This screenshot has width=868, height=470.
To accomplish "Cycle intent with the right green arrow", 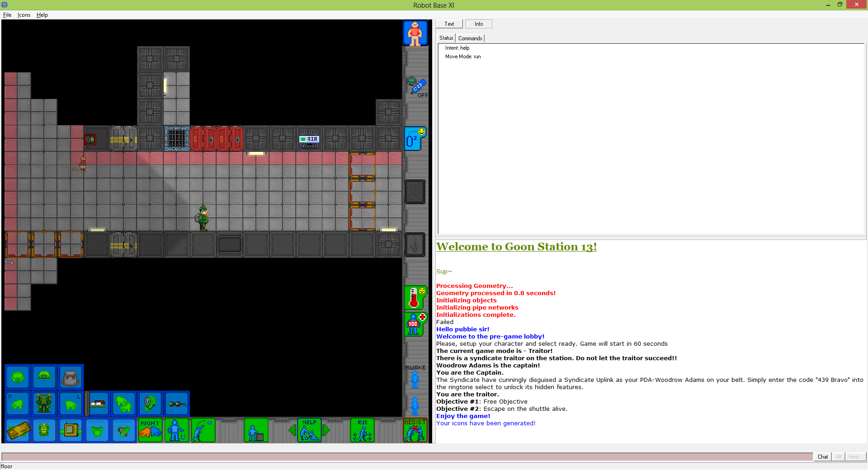I will pos(326,430).
